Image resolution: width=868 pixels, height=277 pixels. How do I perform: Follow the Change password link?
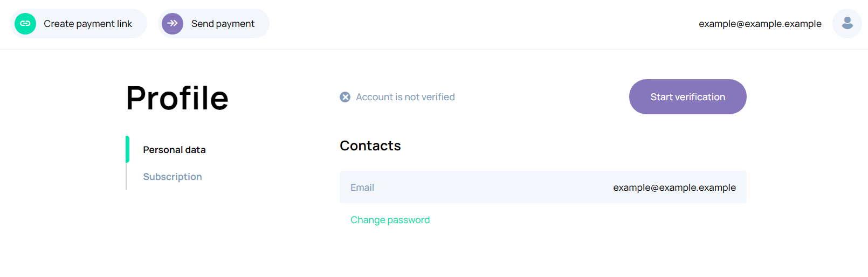point(390,220)
